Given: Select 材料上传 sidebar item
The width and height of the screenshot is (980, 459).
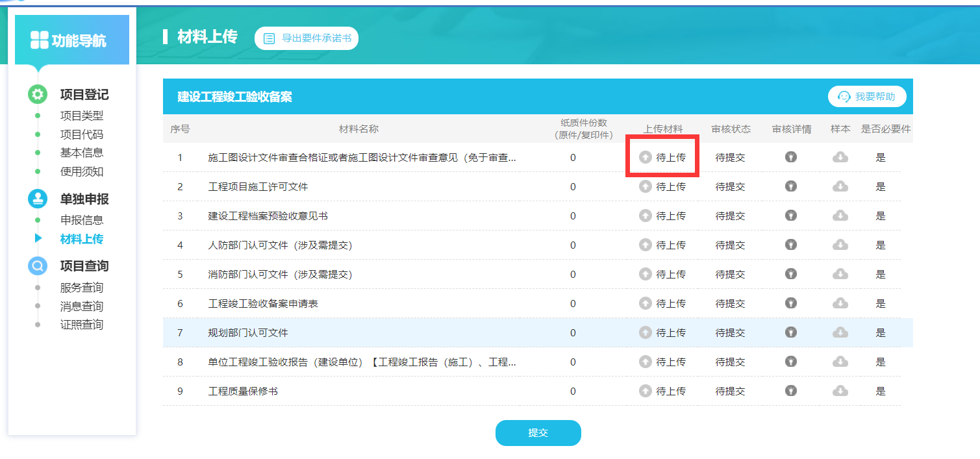Looking at the screenshot, I should [82, 239].
